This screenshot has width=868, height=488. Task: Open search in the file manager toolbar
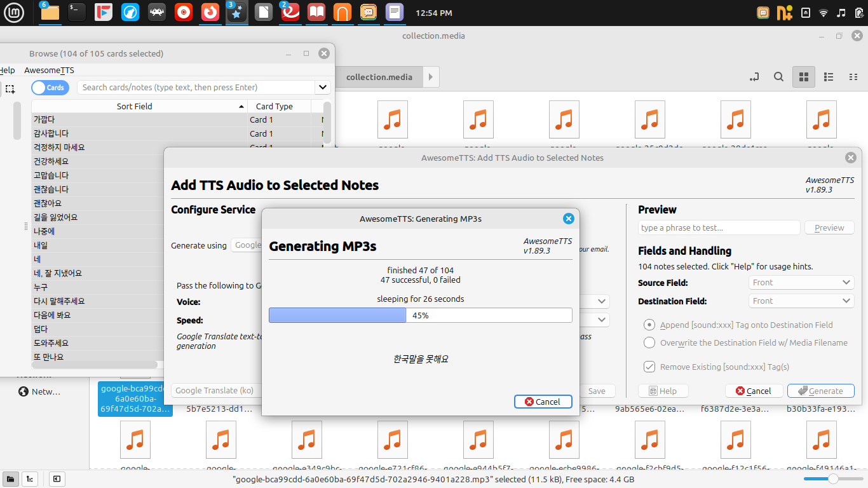778,77
